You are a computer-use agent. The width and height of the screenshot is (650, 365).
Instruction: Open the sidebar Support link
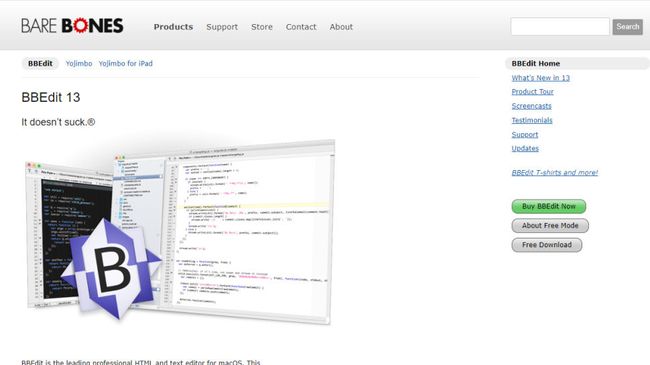tap(525, 134)
